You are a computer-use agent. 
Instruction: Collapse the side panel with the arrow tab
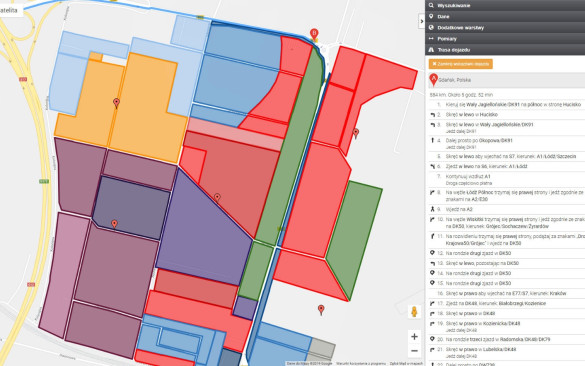tap(422, 21)
